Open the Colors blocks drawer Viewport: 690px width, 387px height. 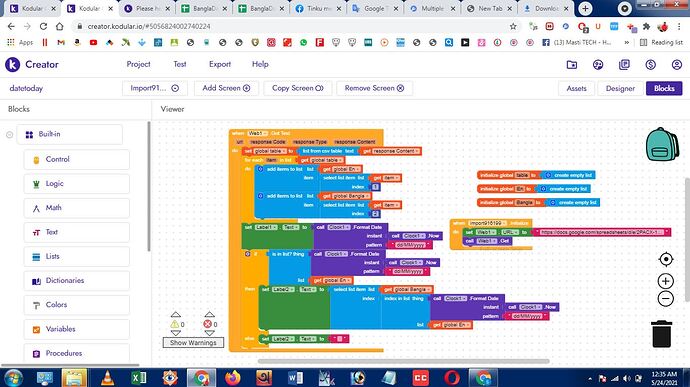tap(76, 305)
